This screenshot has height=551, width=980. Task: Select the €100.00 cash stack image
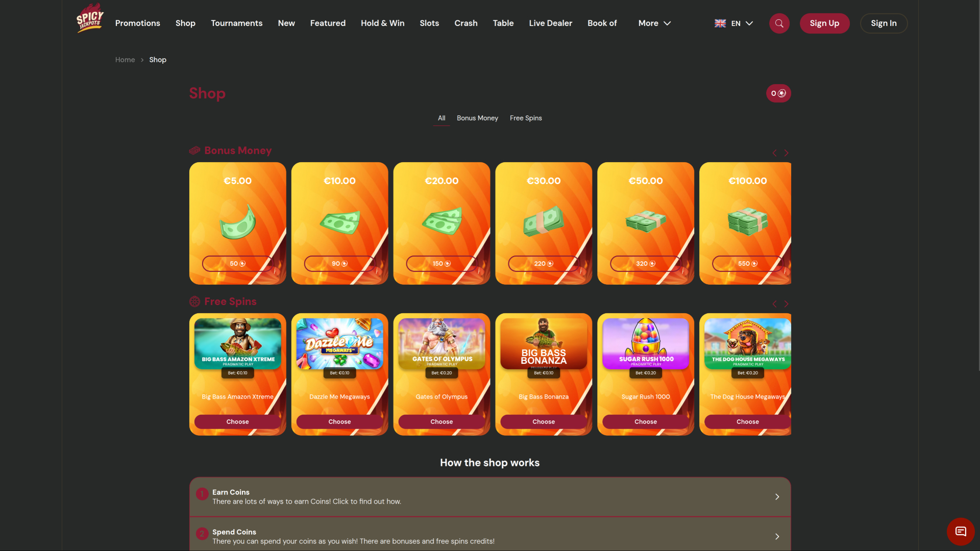coord(748,222)
